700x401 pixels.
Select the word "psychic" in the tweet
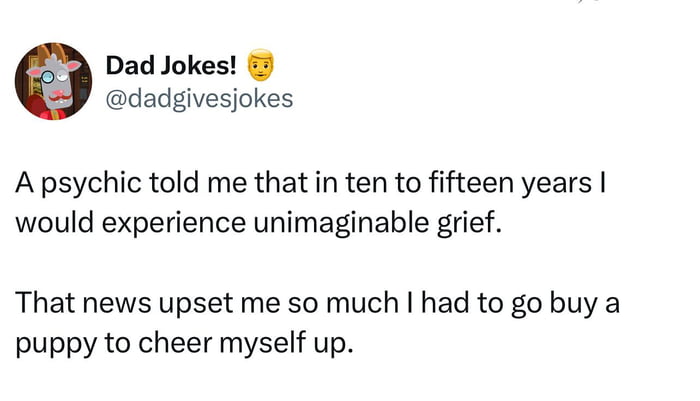coord(92,184)
